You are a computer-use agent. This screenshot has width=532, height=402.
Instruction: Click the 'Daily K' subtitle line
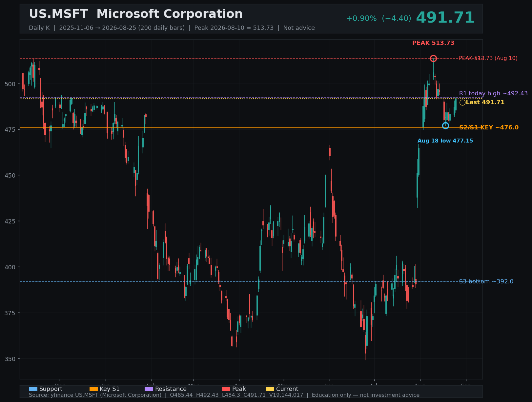click(172, 28)
